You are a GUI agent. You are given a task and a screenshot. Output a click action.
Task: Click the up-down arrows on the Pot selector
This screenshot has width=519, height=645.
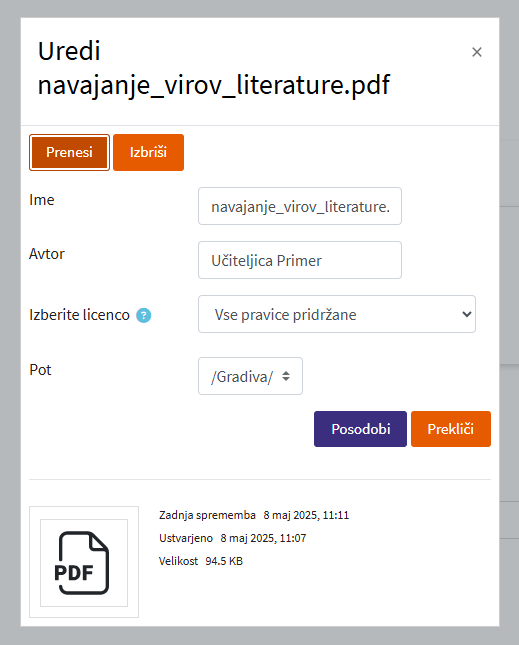(286, 376)
